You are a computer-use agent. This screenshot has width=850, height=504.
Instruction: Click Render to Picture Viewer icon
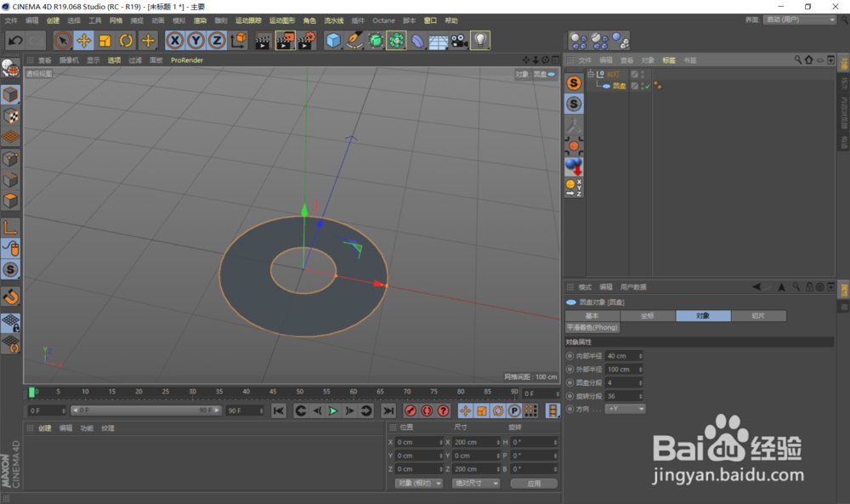(285, 41)
